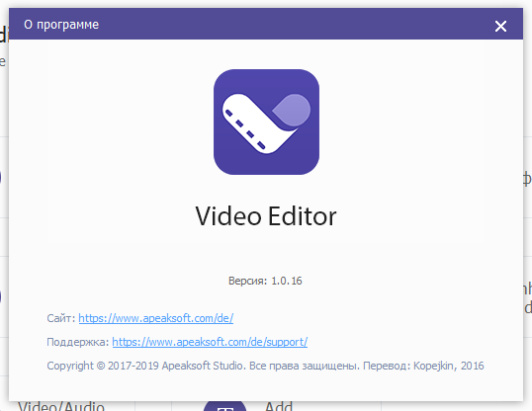The image size is (532, 411).
Task: Click the Версия: 1.0.16 text
Action: click(265, 281)
